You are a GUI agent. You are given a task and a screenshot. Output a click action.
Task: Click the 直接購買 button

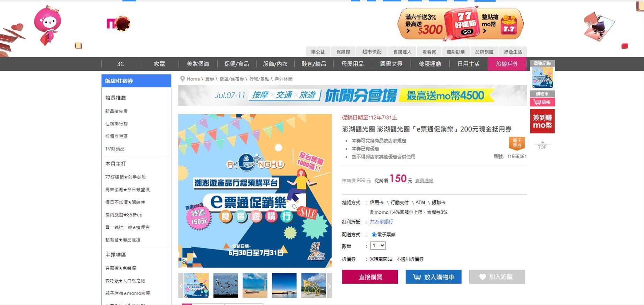pyautogui.click(x=370, y=277)
